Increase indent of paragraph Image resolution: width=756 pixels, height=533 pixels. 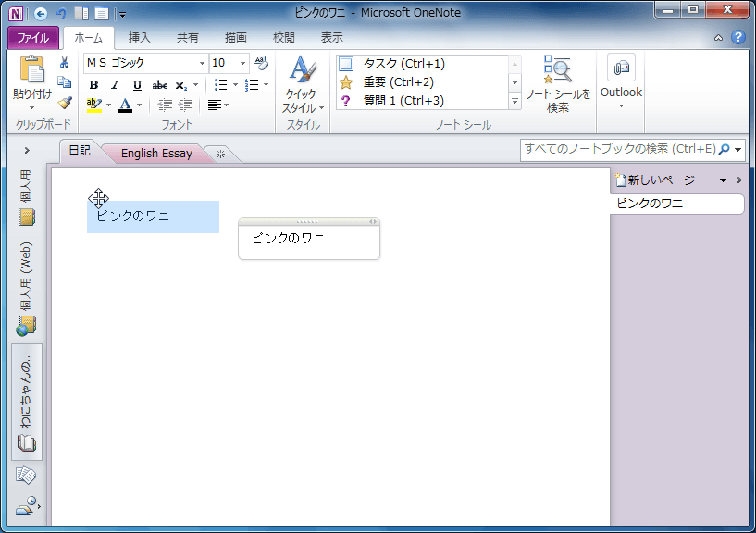click(x=185, y=105)
